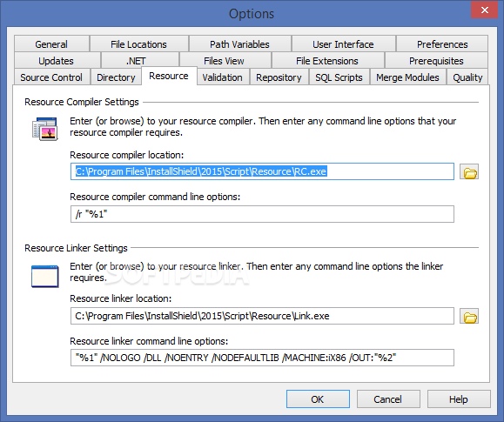504x422 pixels.
Task: Click 'Resource compiler command line options:' label
Action: (155, 197)
